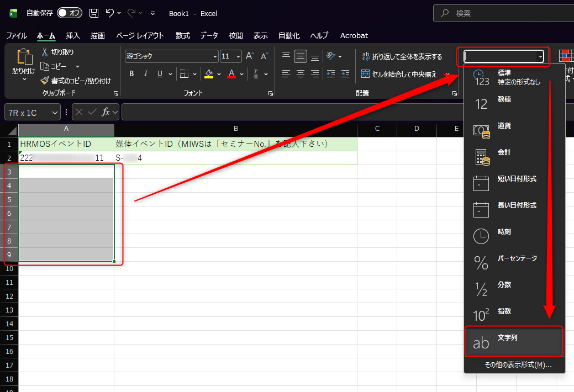
Task: Switch to the データ ribbon tab
Action: pyautogui.click(x=209, y=35)
